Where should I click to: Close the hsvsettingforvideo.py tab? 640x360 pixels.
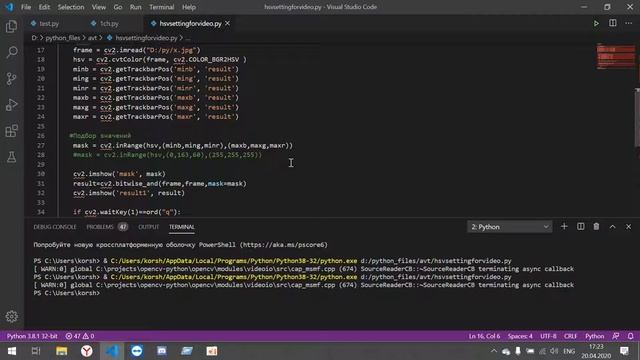tap(227, 23)
